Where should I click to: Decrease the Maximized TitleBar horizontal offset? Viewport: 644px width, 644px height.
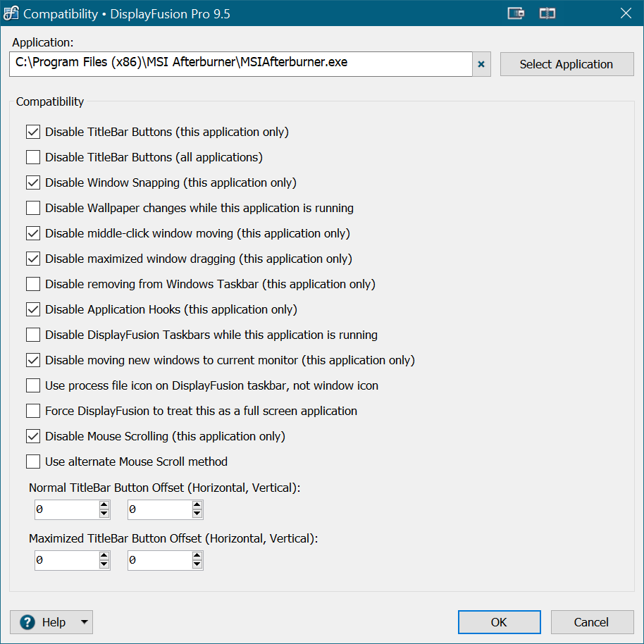(x=104, y=565)
